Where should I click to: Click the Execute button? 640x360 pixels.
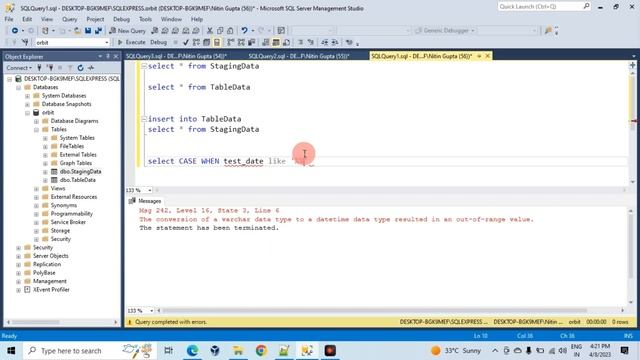(131, 42)
